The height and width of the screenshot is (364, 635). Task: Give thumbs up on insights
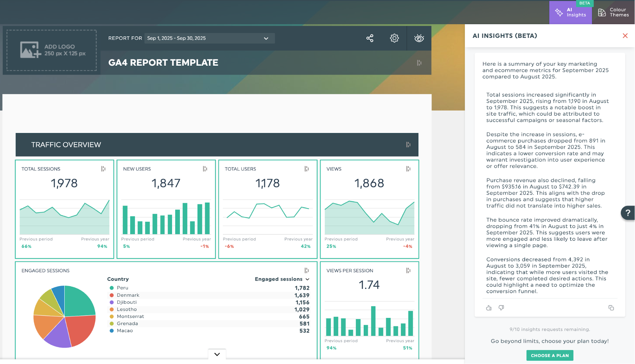pyautogui.click(x=489, y=308)
